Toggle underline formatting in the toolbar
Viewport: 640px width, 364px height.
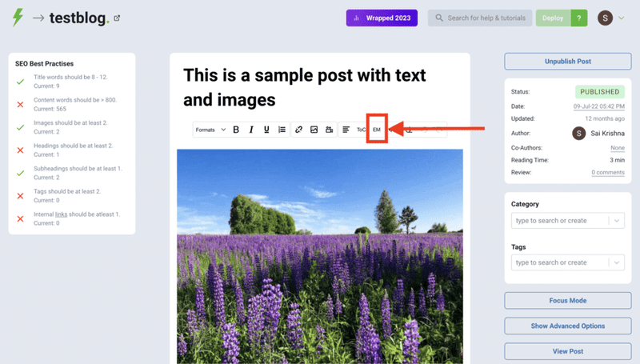266,130
